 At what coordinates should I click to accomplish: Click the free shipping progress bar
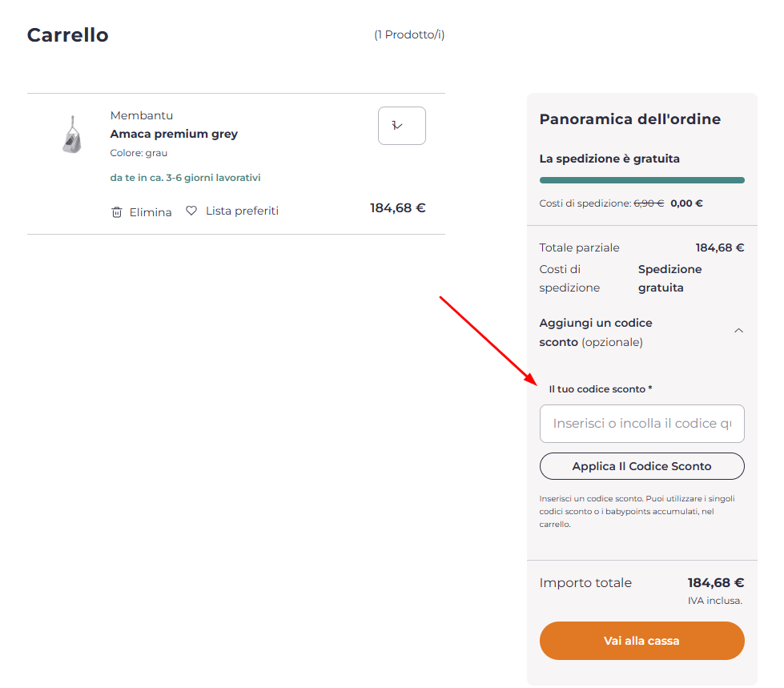pos(641,181)
